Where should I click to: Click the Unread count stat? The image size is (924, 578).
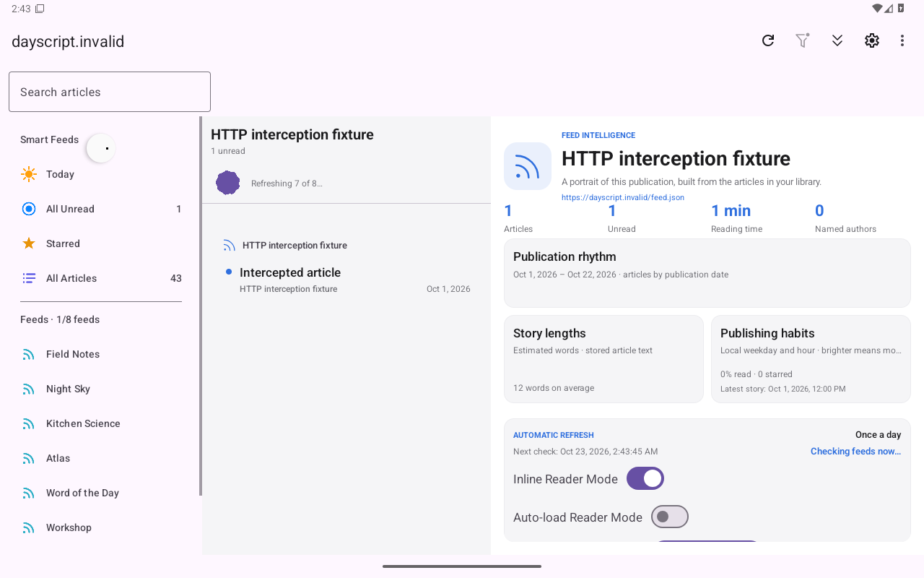[622, 218]
